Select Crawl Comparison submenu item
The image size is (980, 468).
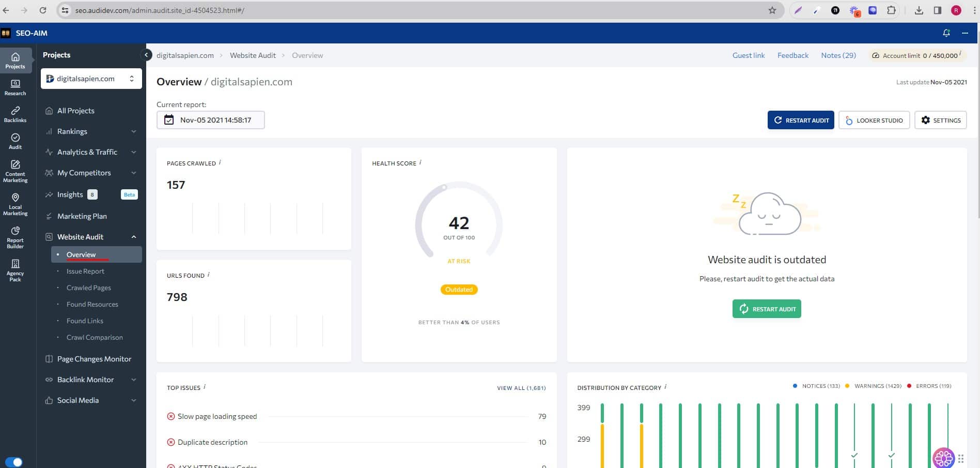(x=95, y=337)
